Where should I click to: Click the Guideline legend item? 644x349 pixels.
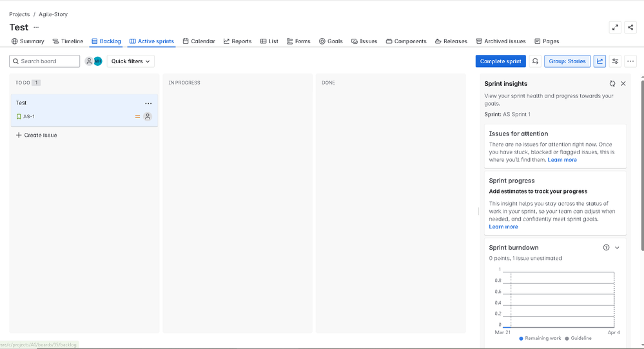coord(578,338)
